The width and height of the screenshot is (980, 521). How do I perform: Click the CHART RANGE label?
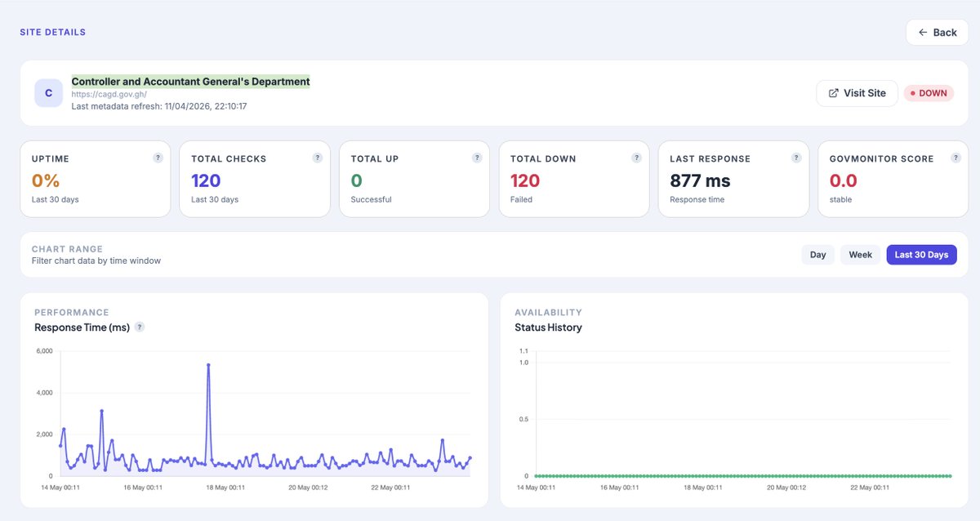tap(67, 249)
